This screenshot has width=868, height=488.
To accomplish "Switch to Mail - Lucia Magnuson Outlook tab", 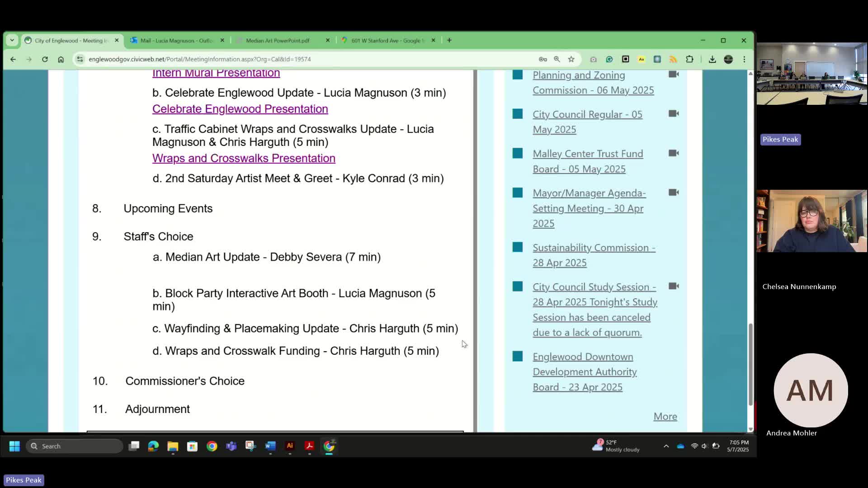I will [x=176, y=41].
